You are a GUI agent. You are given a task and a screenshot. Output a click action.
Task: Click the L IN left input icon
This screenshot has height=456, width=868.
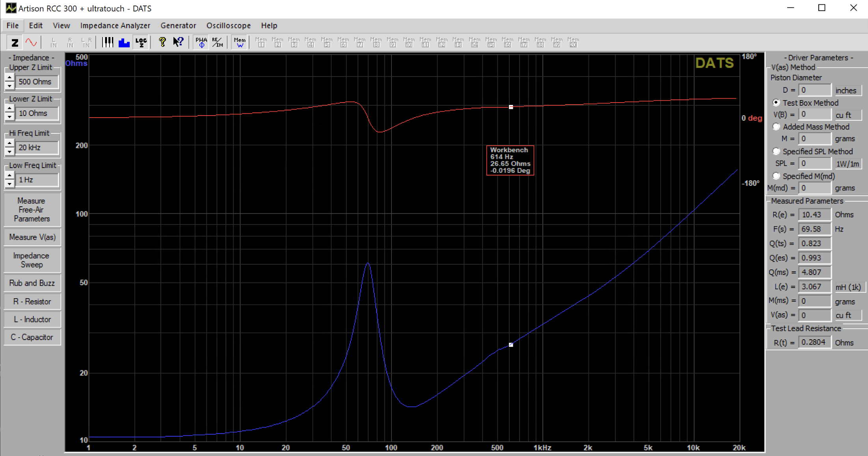point(54,42)
